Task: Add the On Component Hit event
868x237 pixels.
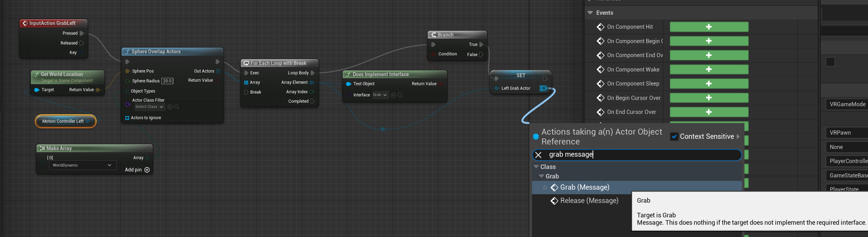Action: tap(709, 27)
